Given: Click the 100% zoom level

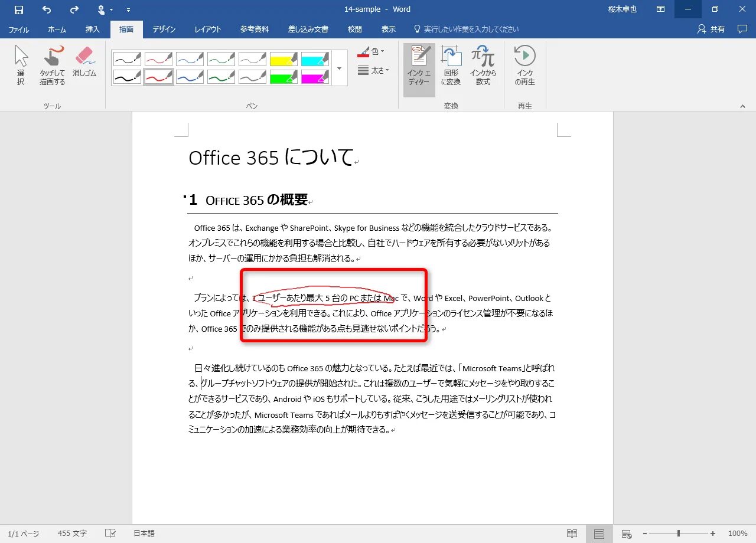Looking at the screenshot, I should pyautogui.click(x=738, y=534).
